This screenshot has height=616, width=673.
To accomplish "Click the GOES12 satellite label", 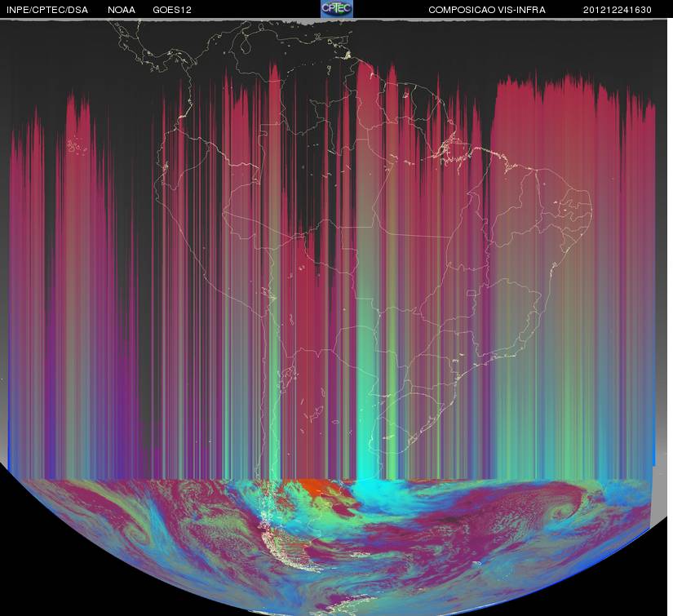I will coord(172,10).
